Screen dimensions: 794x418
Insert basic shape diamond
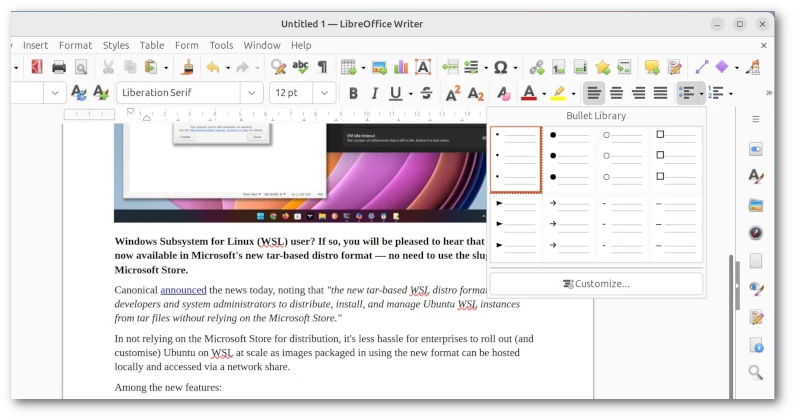click(x=722, y=66)
